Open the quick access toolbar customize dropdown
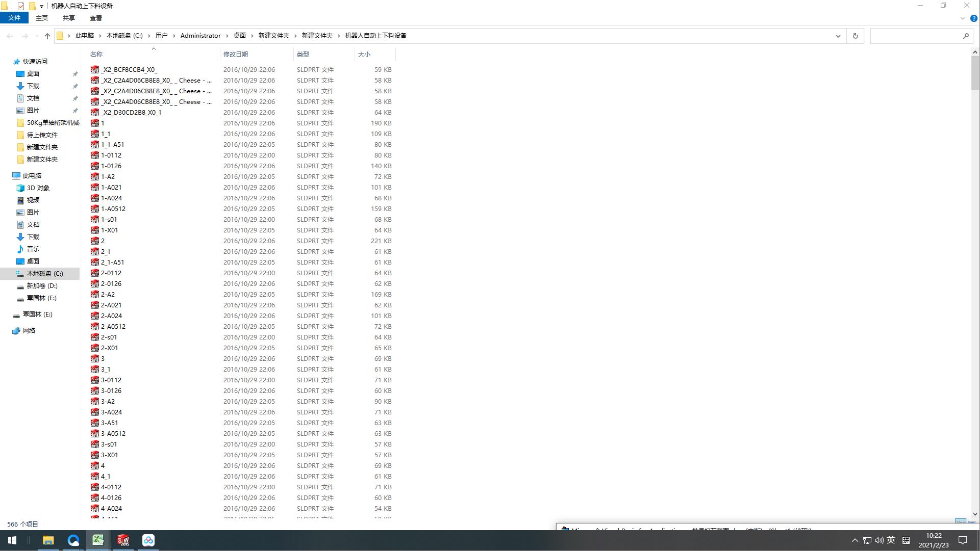This screenshot has height=551, width=980. click(x=41, y=7)
